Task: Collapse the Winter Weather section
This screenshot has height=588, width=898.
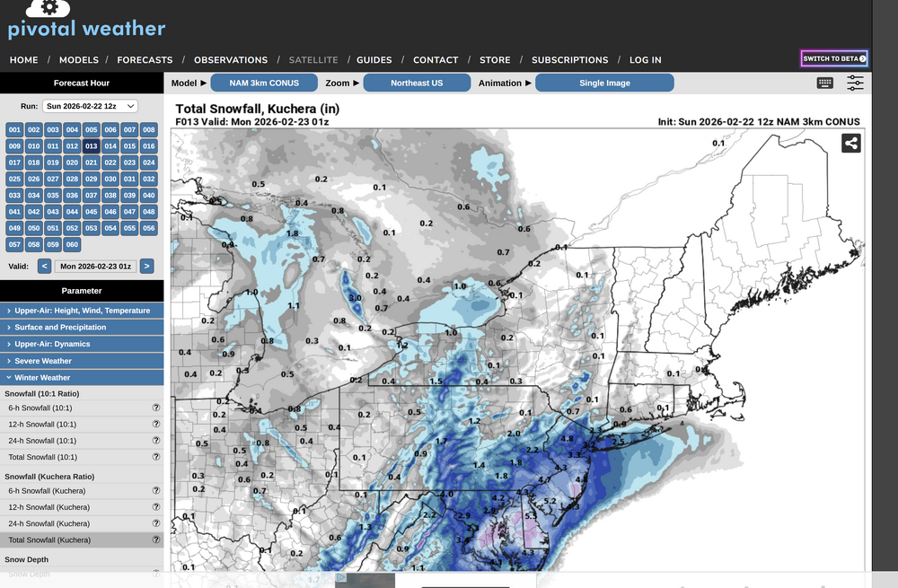Action: [82, 378]
